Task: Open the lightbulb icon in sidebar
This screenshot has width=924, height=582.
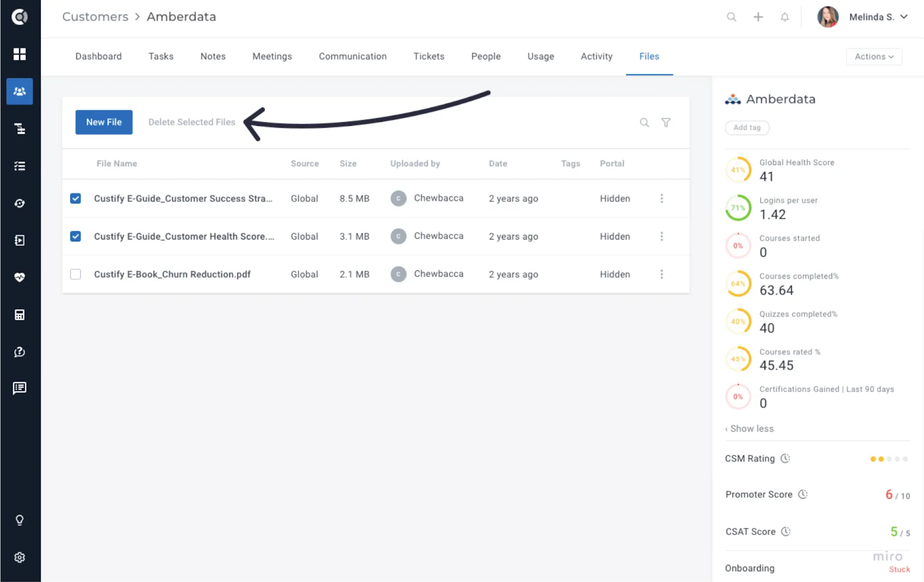Action: tap(20, 520)
